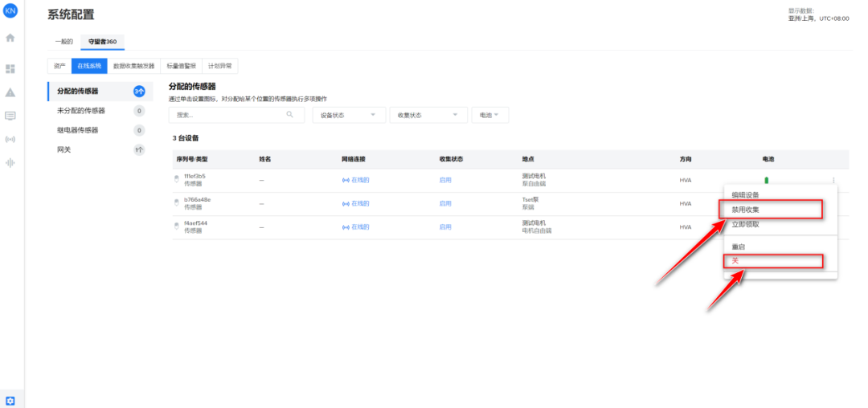The image size is (868, 408).
Task: Sort by the 序列号/类型 column header
Action: [192, 159]
